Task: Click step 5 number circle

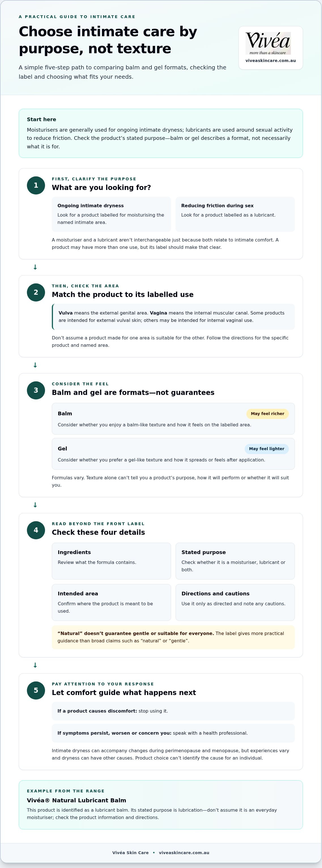Action: tap(36, 690)
